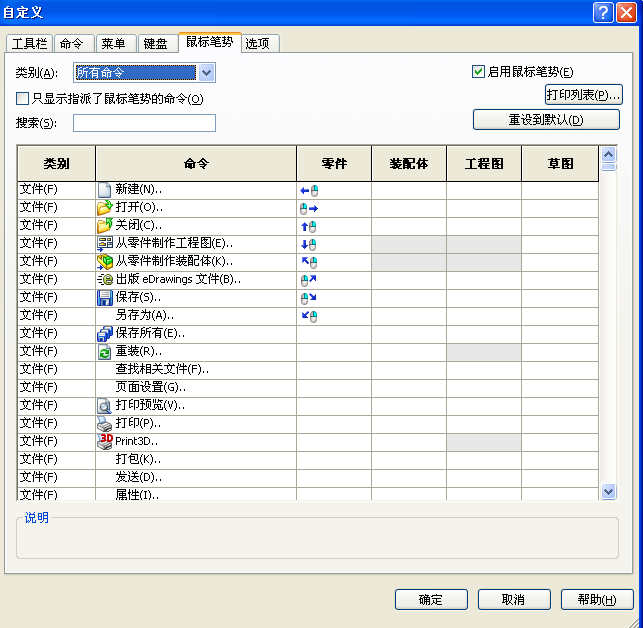Click the title bar help question mark
The image size is (643, 628).
click(603, 13)
